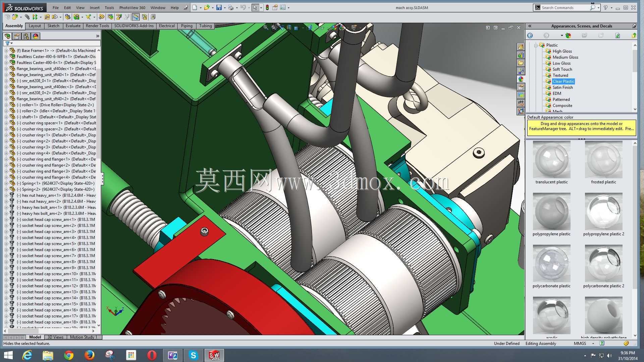Select the High Gloss appearance folder

point(562,51)
